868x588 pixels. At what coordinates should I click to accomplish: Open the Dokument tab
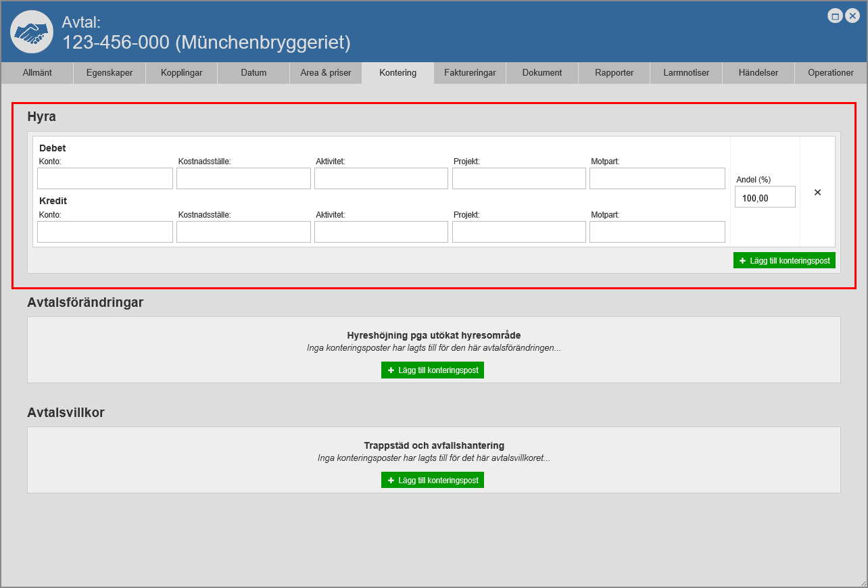[542, 73]
